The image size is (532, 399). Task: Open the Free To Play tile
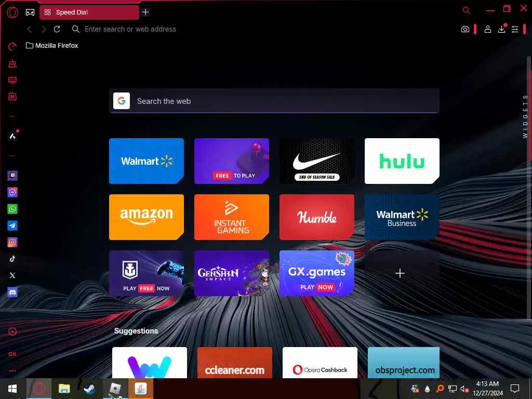231,161
